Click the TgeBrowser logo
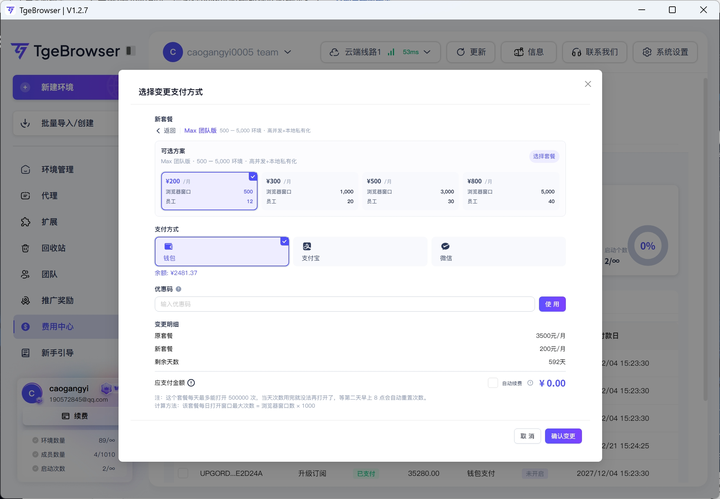The height and width of the screenshot is (499, 720). [66, 51]
